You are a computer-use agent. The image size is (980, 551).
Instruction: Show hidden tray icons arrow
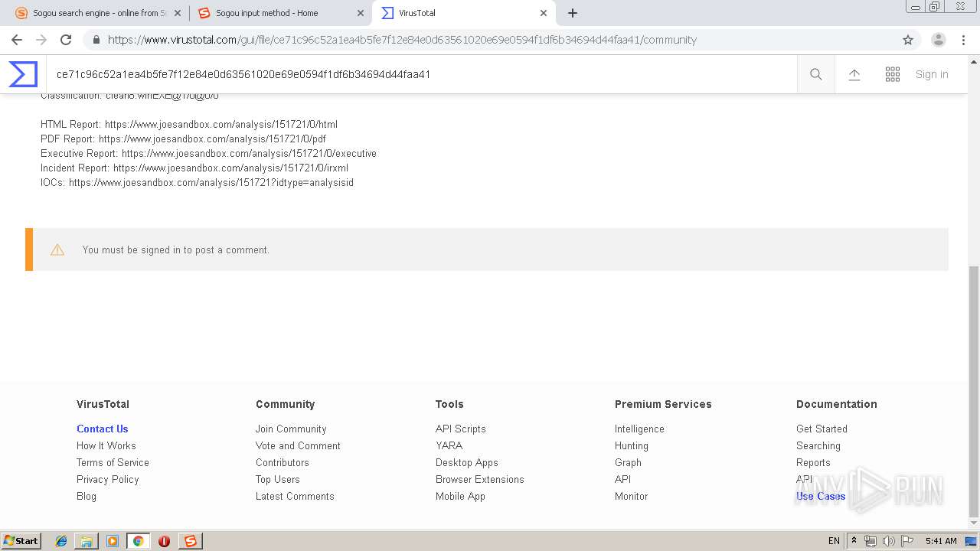854,541
